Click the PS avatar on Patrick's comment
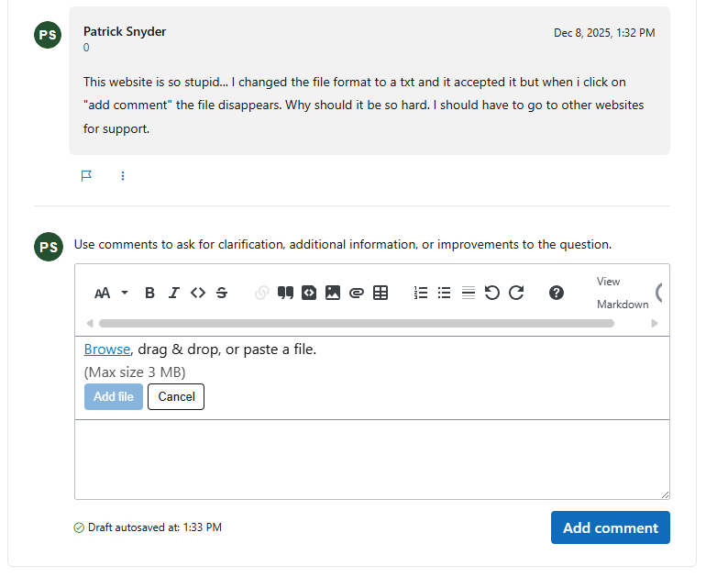Screen dimensions: 717x588 48,35
